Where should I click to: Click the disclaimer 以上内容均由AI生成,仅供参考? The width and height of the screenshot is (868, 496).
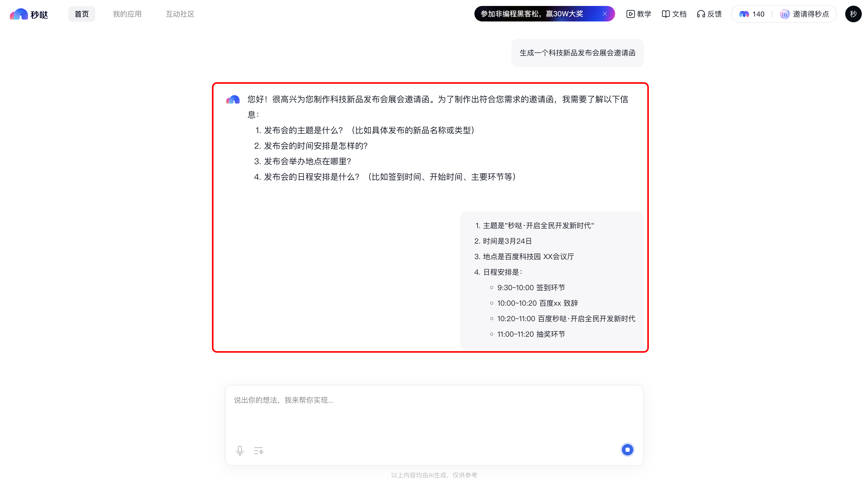[434, 475]
